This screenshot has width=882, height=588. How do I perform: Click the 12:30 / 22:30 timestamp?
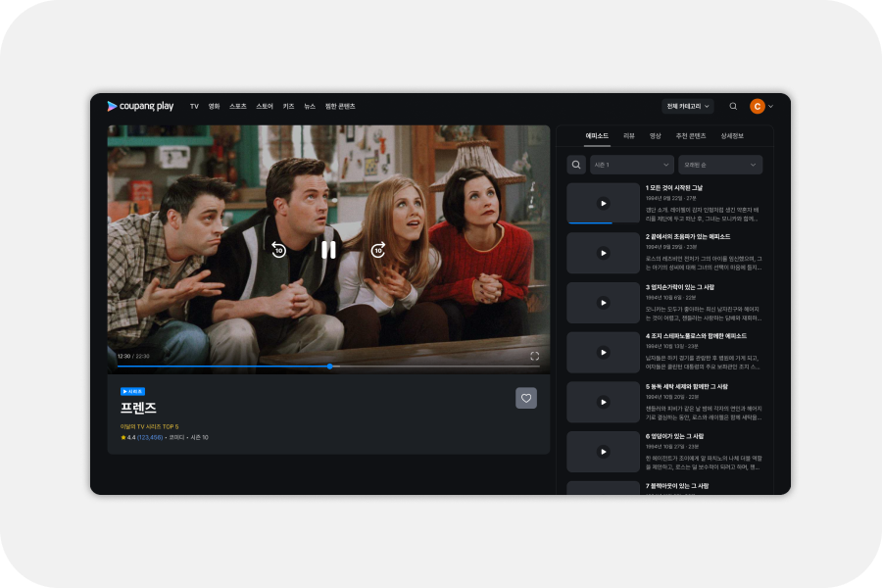(x=133, y=356)
